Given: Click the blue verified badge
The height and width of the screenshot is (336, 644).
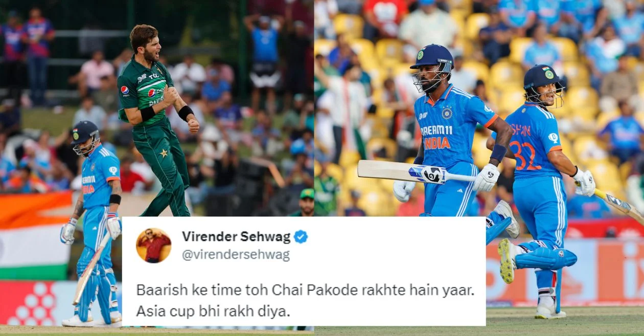Looking at the screenshot, I should coord(301,237).
